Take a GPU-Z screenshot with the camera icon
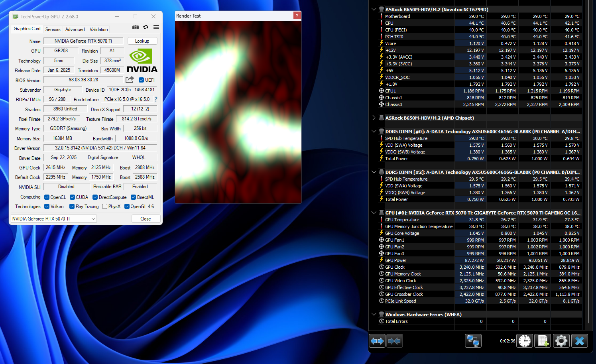Image resolution: width=596 pixels, height=364 pixels. click(136, 27)
